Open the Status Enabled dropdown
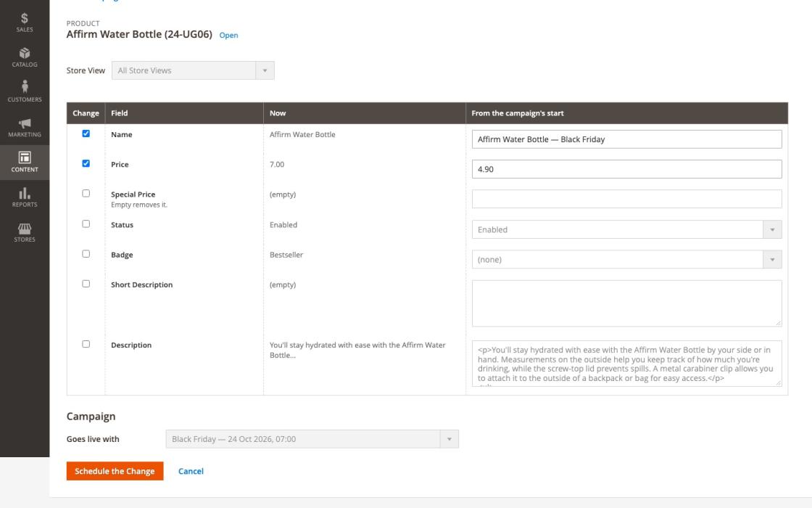The width and height of the screenshot is (812, 508). (626, 229)
